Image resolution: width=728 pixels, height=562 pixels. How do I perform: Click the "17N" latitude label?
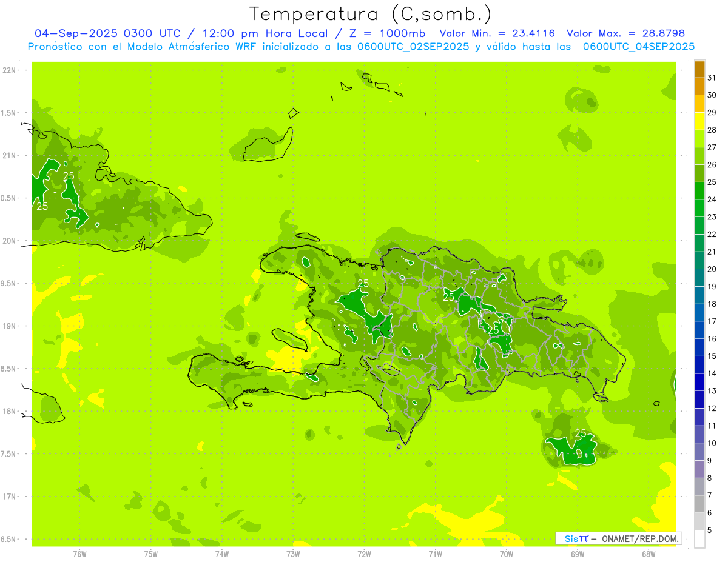click(10, 497)
